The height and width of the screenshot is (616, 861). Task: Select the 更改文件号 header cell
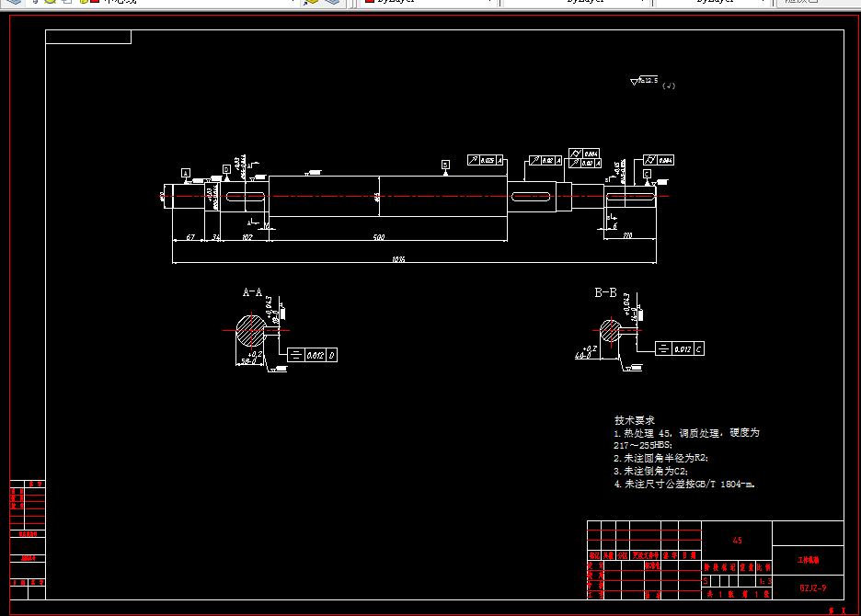coord(645,555)
